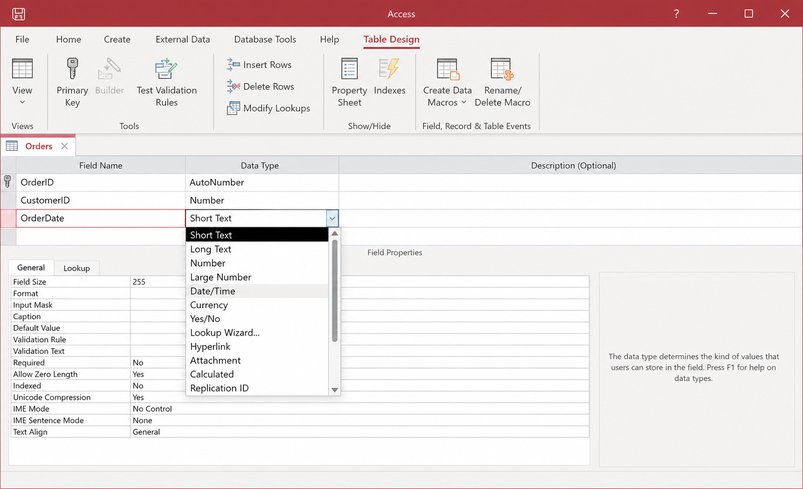Select Date/Time data type
The image size is (803, 489).
pyautogui.click(x=257, y=291)
